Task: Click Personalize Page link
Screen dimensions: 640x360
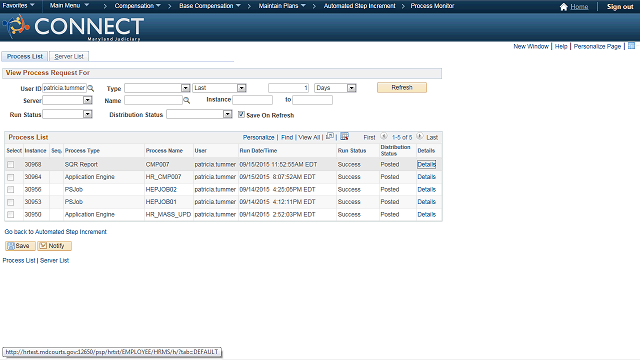Action: pyautogui.click(x=597, y=47)
